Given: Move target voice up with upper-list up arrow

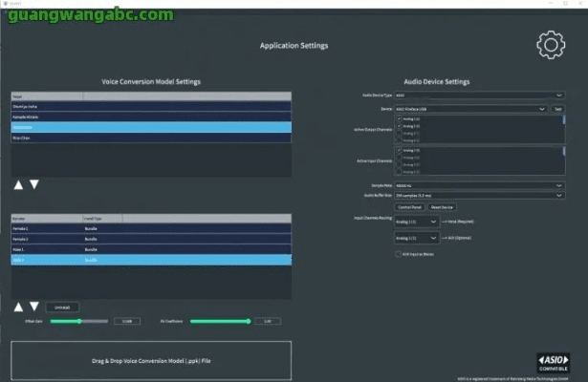Looking at the screenshot, I should coord(18,184).
